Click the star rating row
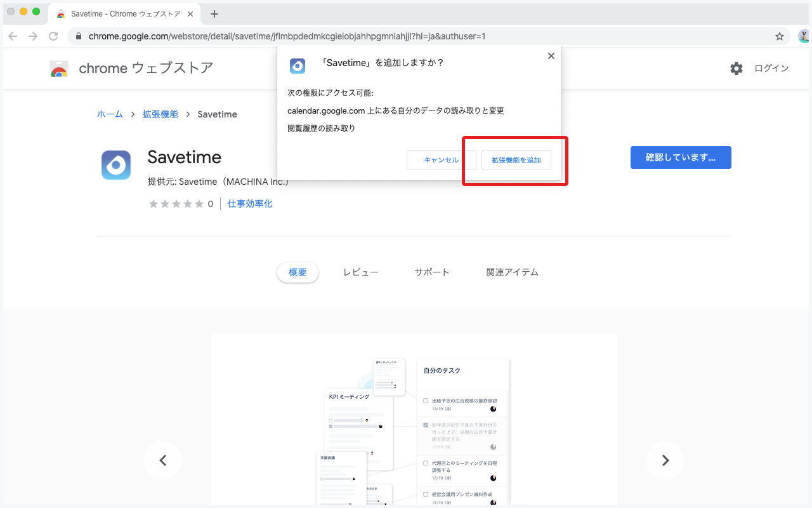 click(x=176, y=204)
